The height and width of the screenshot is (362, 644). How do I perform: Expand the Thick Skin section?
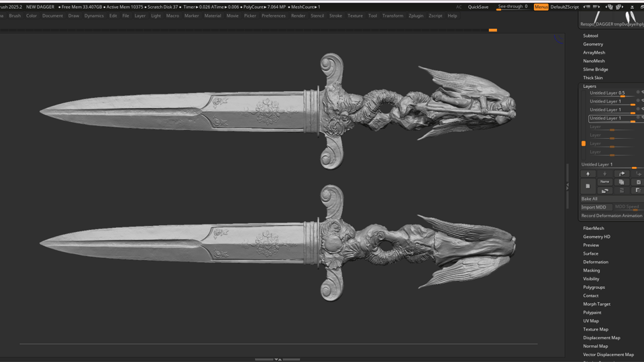592,78
